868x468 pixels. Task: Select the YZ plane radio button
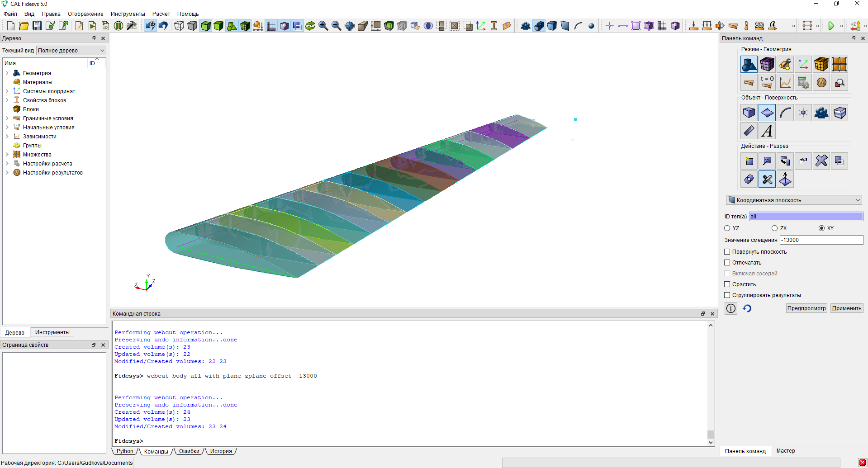(x=727, y=228)
